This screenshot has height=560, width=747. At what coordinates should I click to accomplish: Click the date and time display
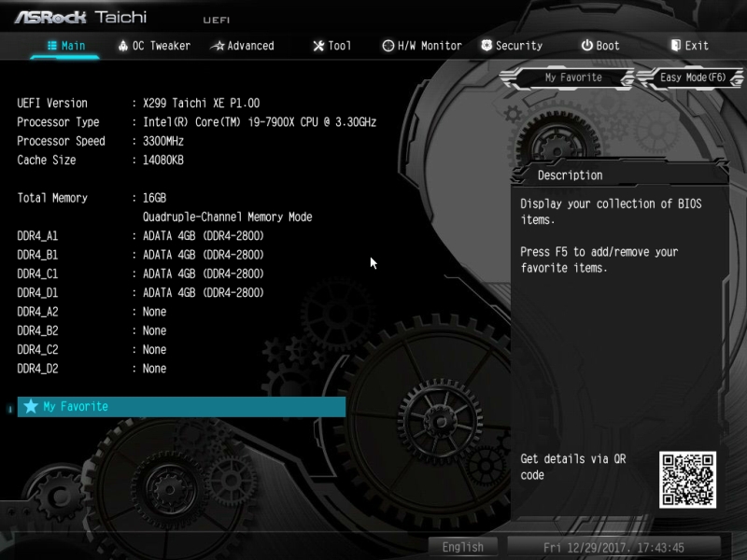[613, 547]
